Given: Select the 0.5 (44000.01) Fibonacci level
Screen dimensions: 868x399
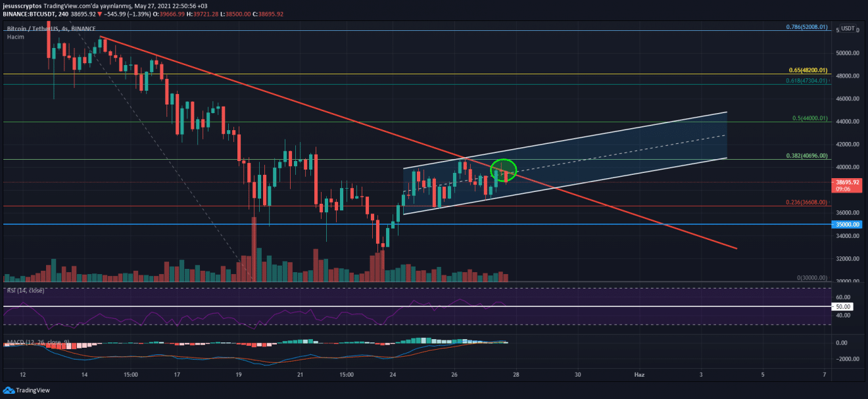Looking at the screenshot, I should coord(810,118).
